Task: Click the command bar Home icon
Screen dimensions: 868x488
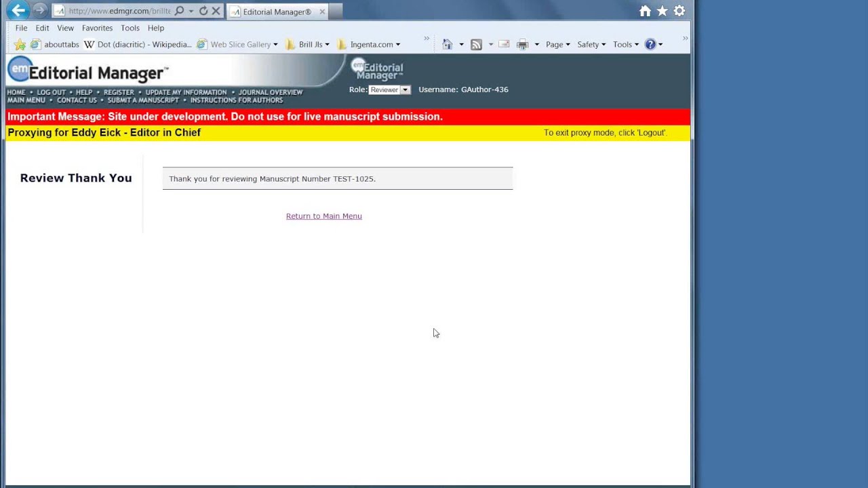Action: point(447,45)
